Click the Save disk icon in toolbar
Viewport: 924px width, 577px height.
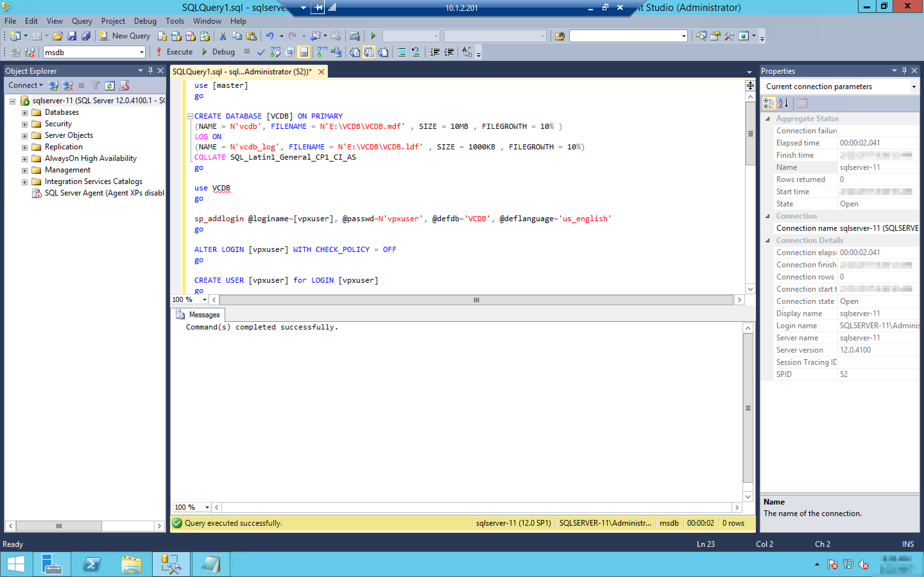coord(72,36)
